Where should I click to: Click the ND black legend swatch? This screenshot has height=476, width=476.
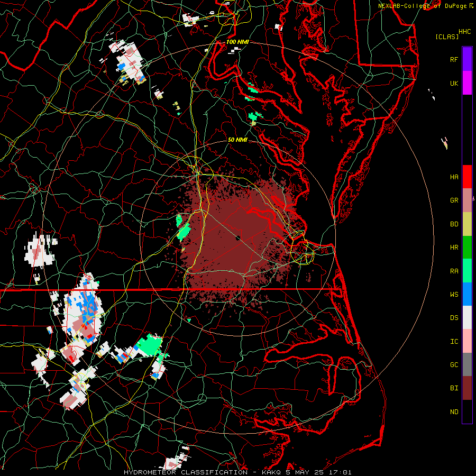coord(467,411)
